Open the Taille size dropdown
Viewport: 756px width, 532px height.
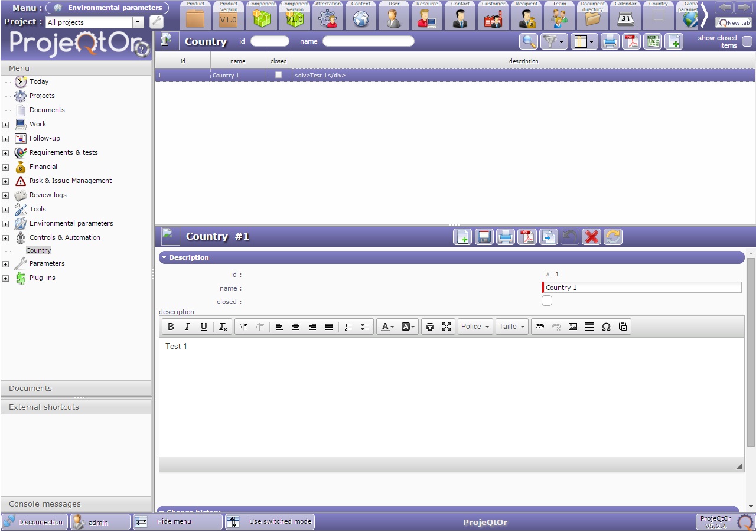[512, 327]
